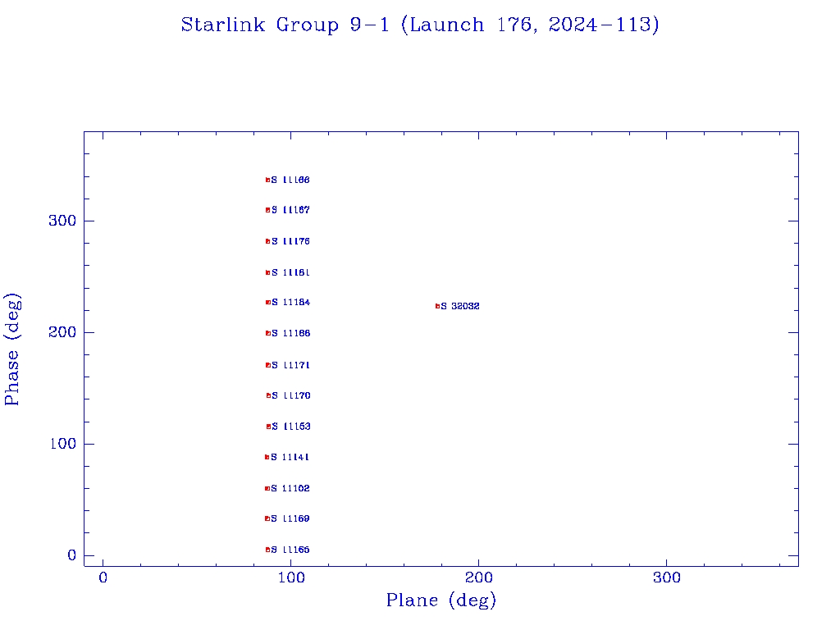Select the 200 tick label on Plane axis
This screenshot has width=840, height=630.
pos(479,577)
